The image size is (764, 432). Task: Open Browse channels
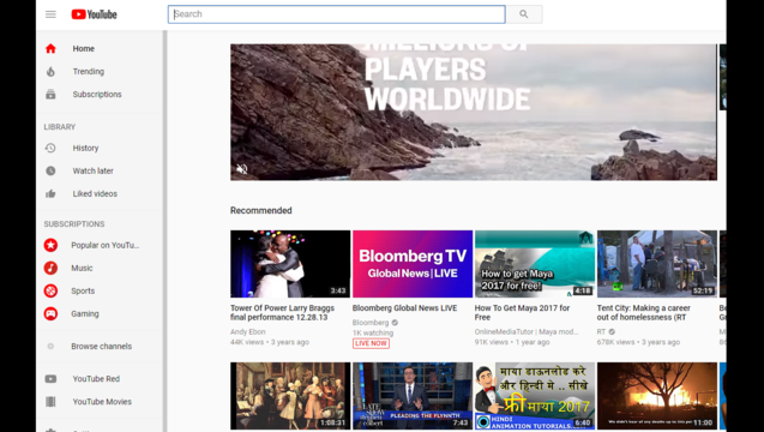coord(99,346)
